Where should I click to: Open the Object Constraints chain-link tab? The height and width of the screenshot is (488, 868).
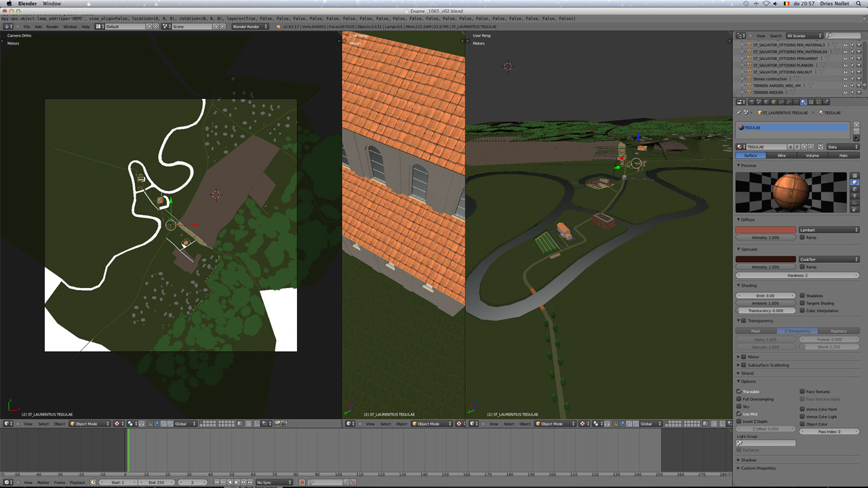[x=781, y=102]
